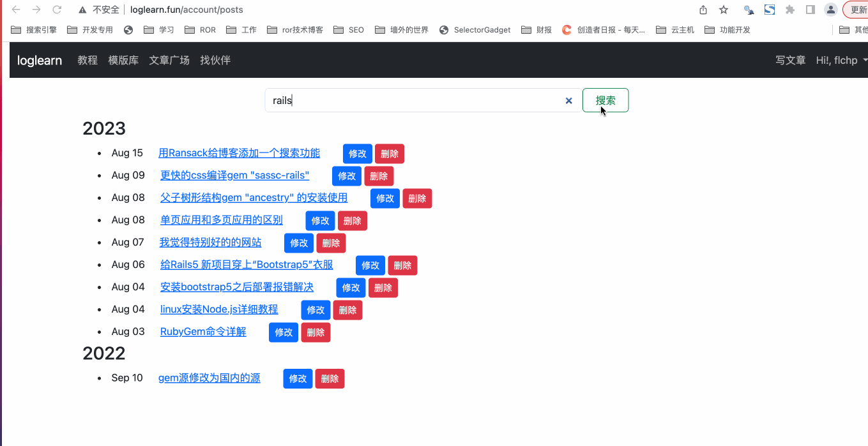Open the 开发专用 bookmark folder
The height and width of the screenshot is (446, 868).
tap(90, 30)
